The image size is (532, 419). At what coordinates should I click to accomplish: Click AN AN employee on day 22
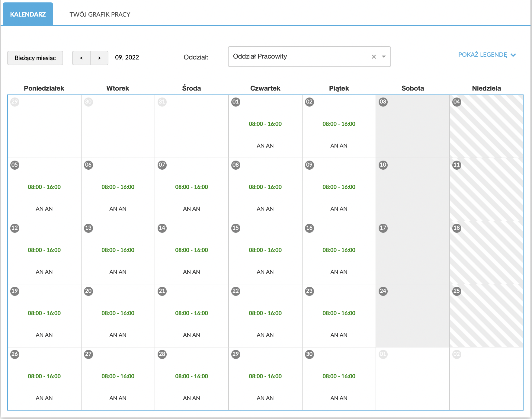[265, 335]
